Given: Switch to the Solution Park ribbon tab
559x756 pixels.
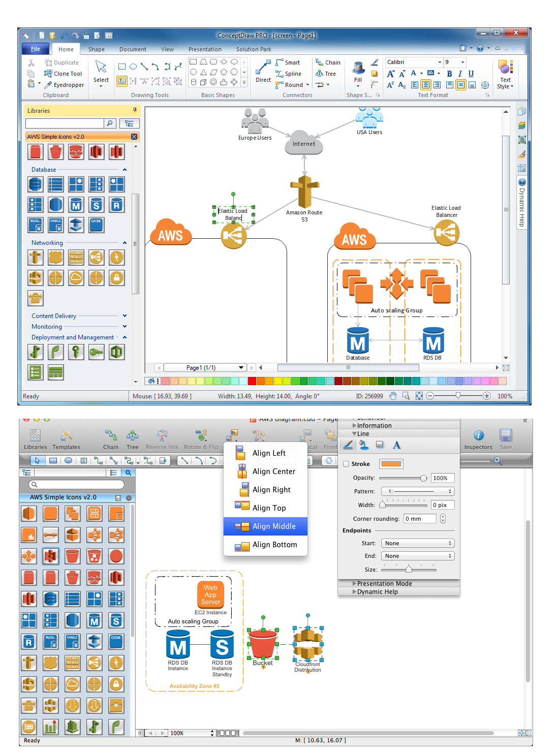Looking at the screenshot, I should pos(254,49).
